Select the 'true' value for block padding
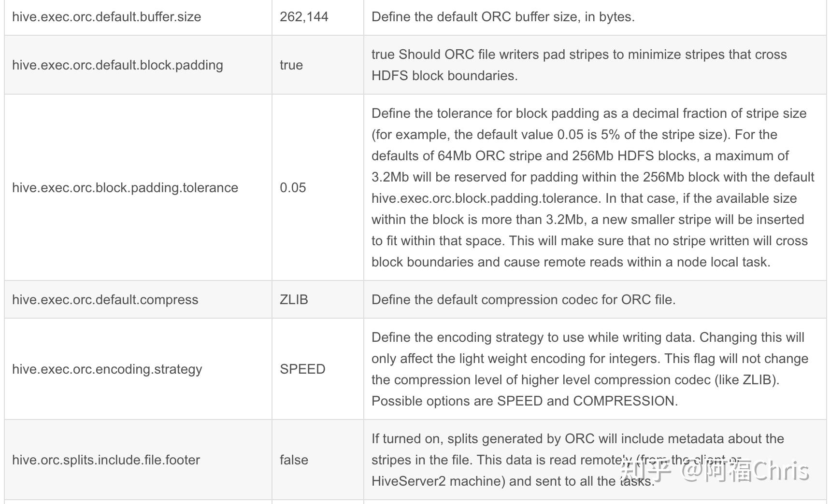The width and height of the screenshot is (830, 504). click(x=291, y=65)
